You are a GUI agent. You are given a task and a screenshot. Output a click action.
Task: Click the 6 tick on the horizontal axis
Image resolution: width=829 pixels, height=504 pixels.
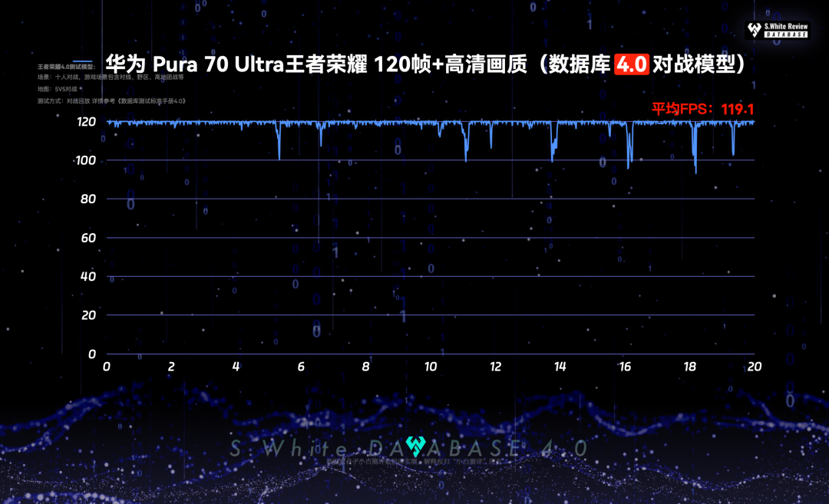click(x=301, y=367)
